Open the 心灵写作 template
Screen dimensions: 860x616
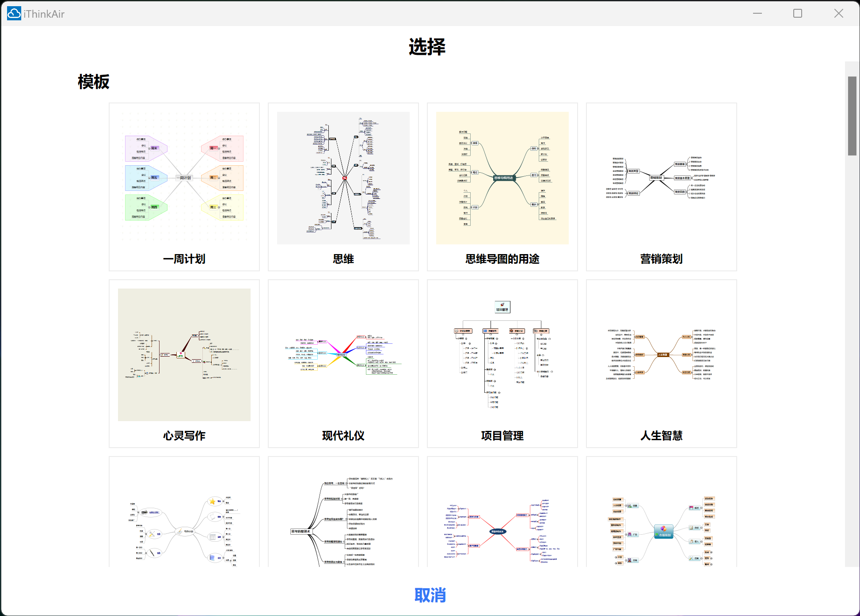[184, 362]
